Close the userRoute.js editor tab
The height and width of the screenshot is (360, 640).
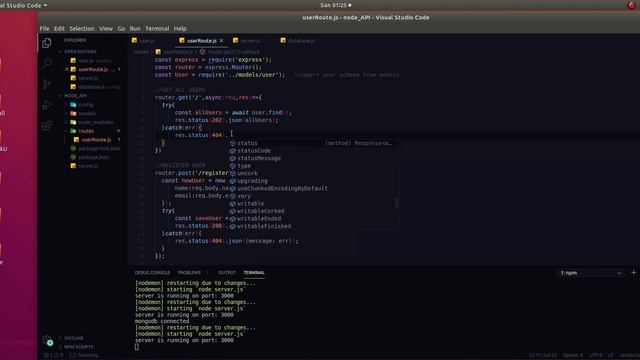tap(221, 41)
